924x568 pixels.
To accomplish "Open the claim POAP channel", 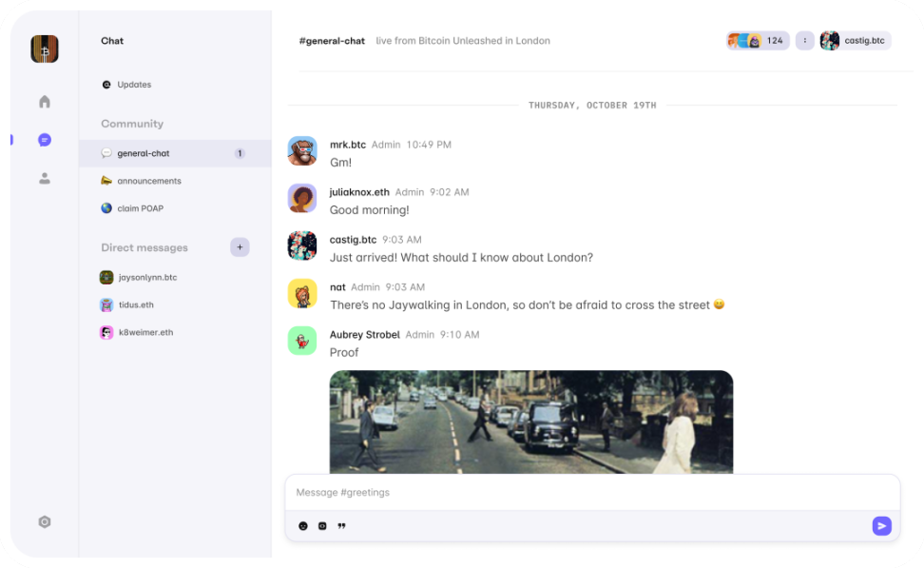I will click(x=140, y=208).
